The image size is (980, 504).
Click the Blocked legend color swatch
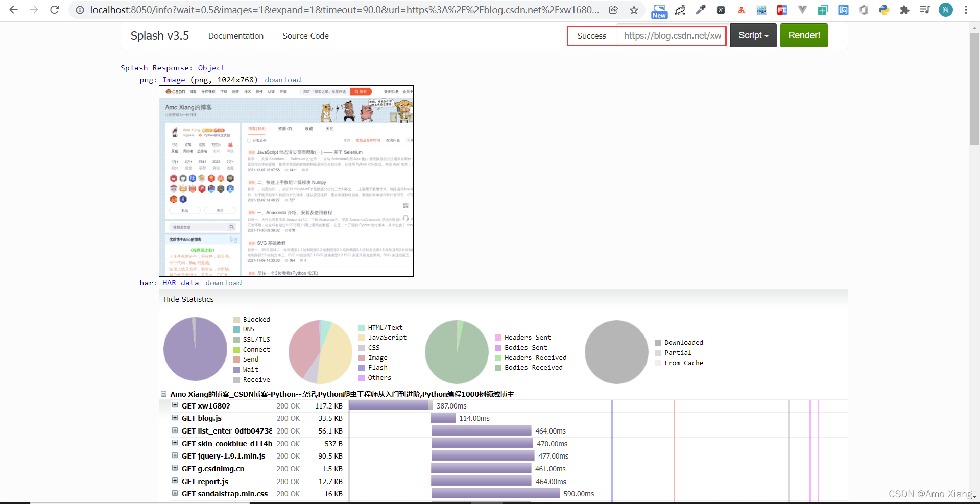pos(237,319)
